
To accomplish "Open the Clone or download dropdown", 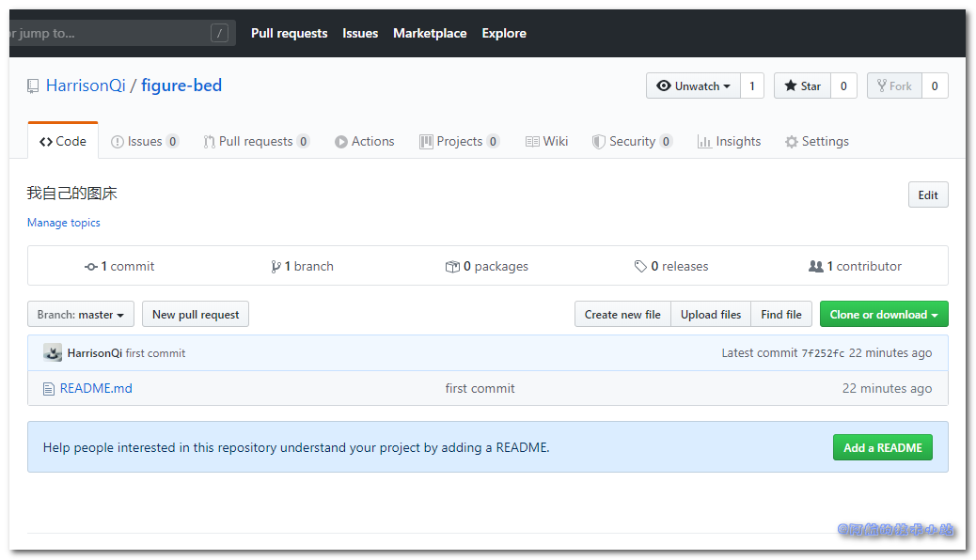I will coord(883,315).
